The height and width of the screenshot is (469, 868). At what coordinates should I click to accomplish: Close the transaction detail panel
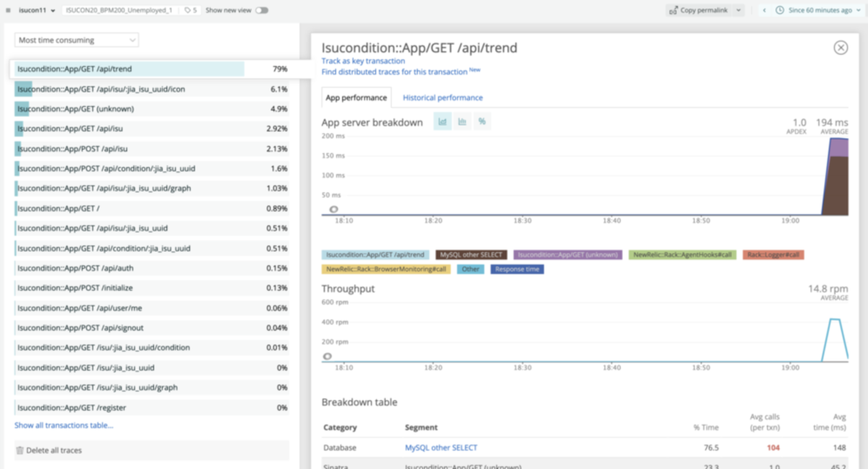click(x=841, y=48)
